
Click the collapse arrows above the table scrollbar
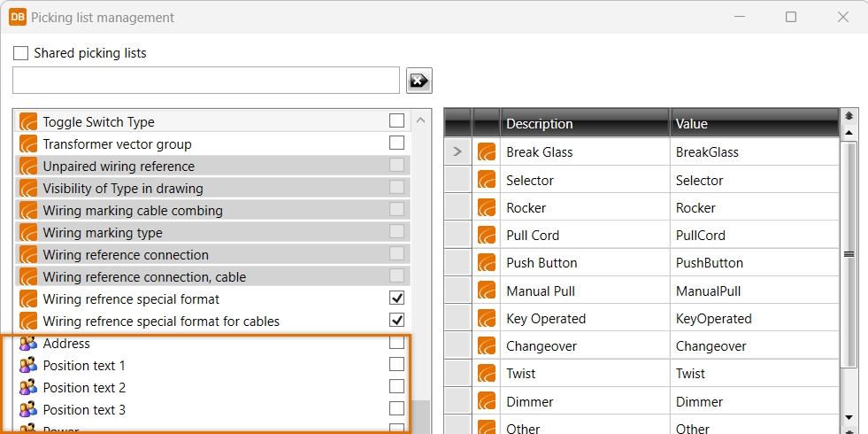[849, 116]
